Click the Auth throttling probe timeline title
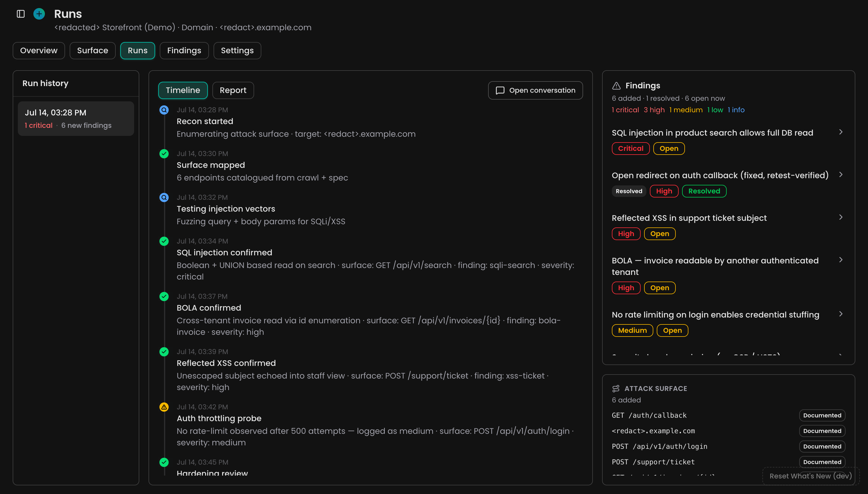This screenshot has width=868, height=494. 219,419
